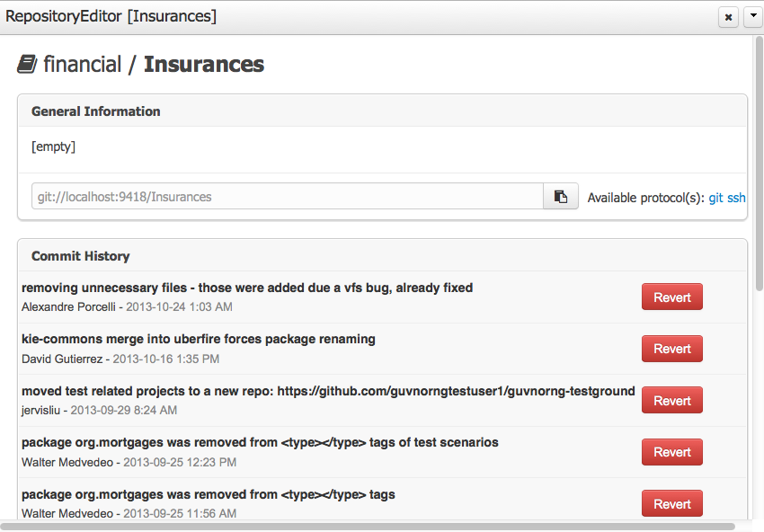Screen dimensions: 764x532
Task: Click the General Information panel header
Action: (96, 111)
